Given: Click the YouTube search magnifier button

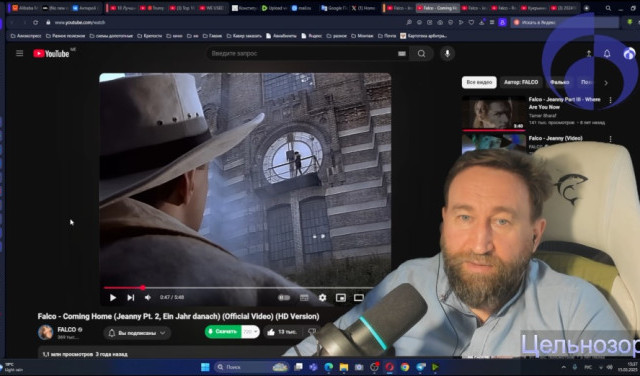Looking at the screenshot, I should click(x=421, y=53).
